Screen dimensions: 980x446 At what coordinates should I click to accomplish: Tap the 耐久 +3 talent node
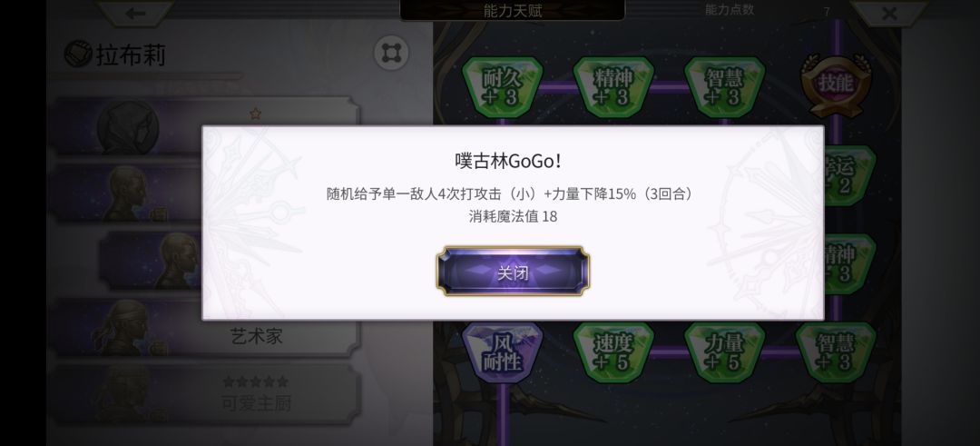[x=503, y=87]
